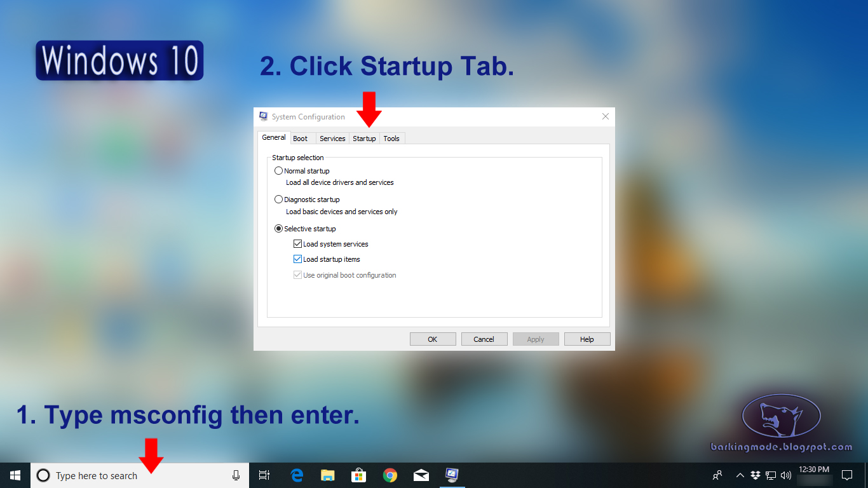Choose the Diagnostic startup option
This screenshot has height=488, width=868.
pyautogui.click(x=278, y=199)
